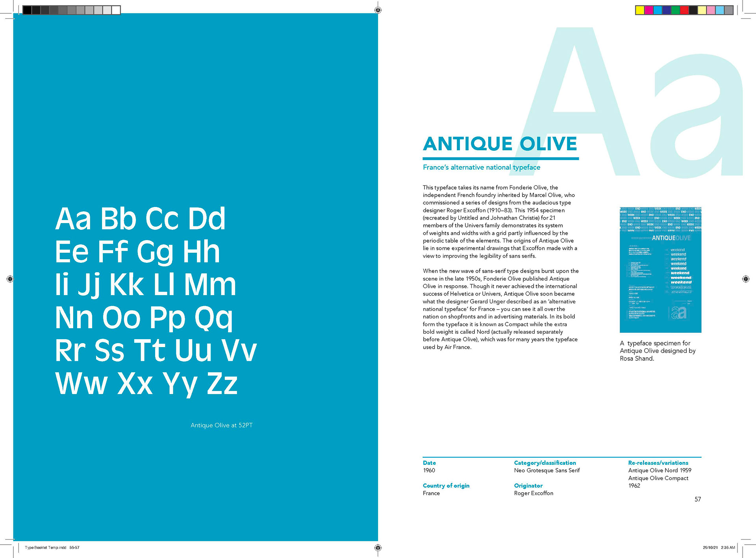Select the alphabet row 'Ee Ff Gg Hh'

137,253
